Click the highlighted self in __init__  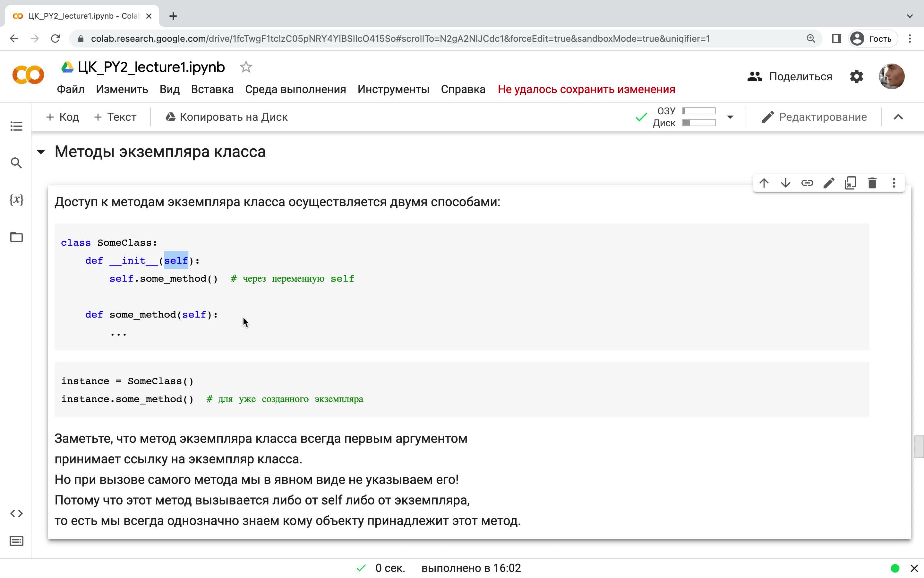[x=176, y=260]
